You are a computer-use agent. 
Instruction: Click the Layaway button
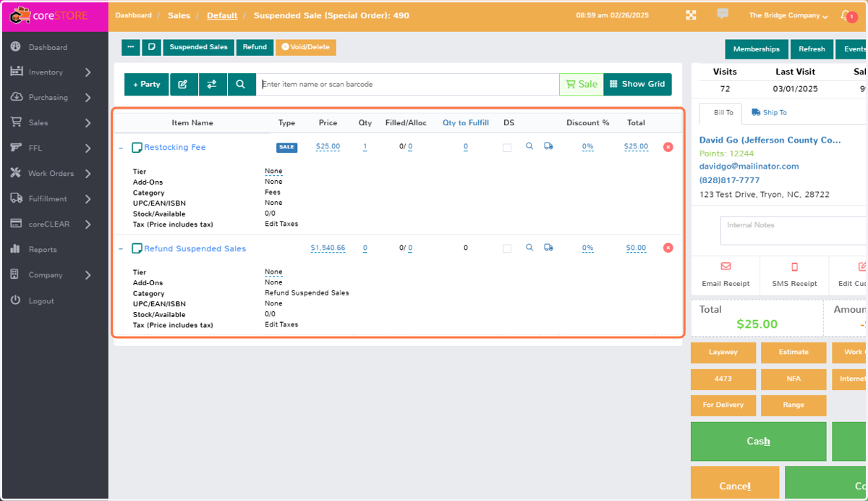coord(723,353)
